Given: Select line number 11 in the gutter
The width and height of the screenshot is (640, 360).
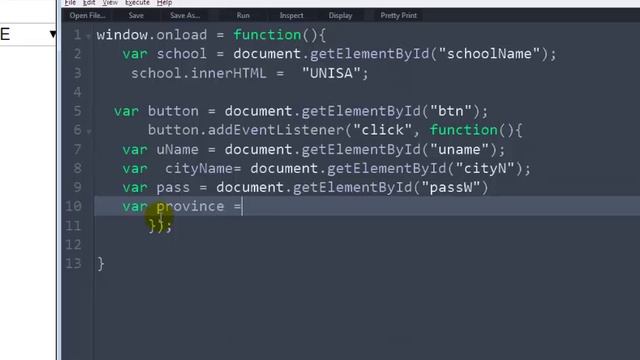Looking at the screenshot, I should (x=73, y=225).
